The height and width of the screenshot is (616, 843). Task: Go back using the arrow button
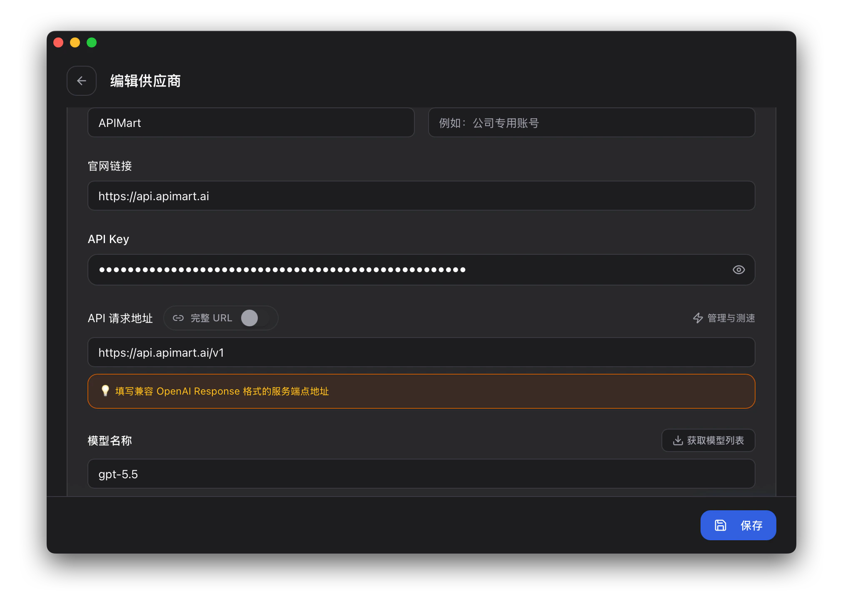(x=82, y=81)
